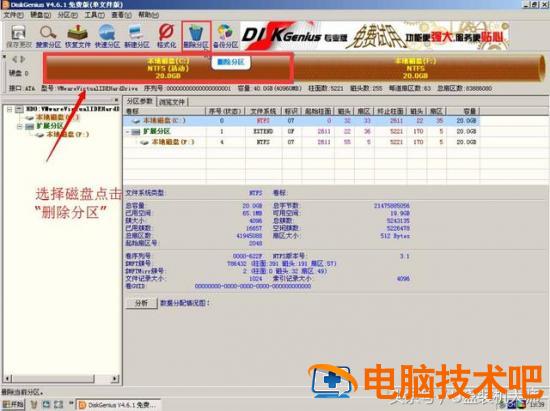The height and width of the screenshot is (411, 550).
Task: Click the DiskGenius taskbar window button
Action: pyautogui.click(x=119, y=405)
